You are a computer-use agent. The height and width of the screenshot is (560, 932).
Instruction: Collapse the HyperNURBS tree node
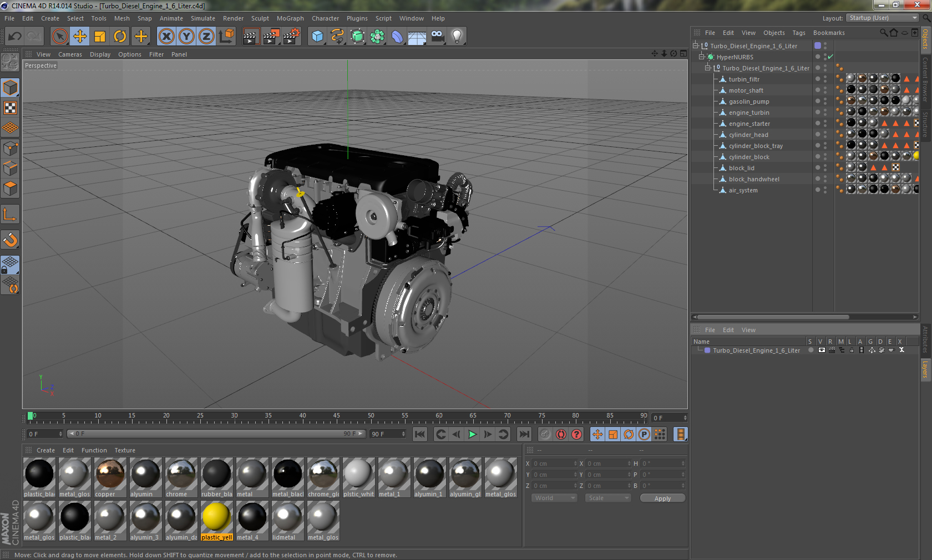point(702,57)
